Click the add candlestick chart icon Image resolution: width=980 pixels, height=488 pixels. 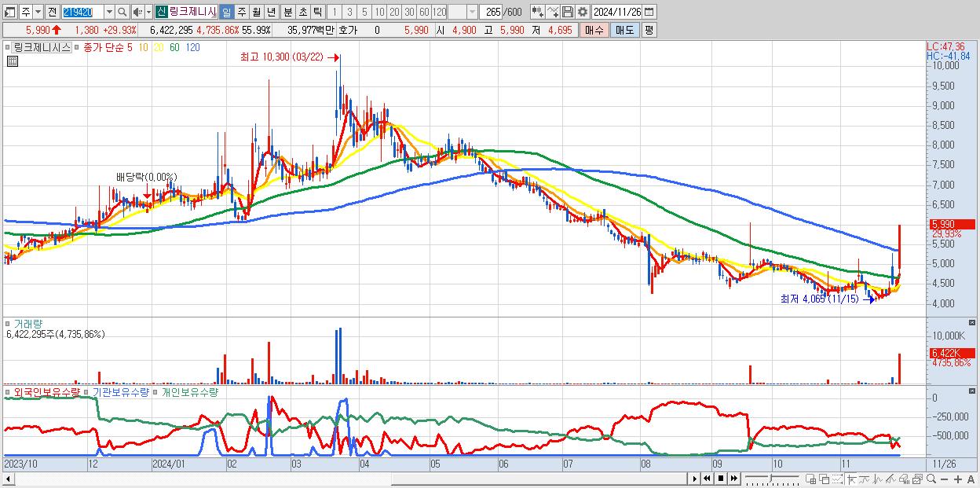tap(537, 12)
